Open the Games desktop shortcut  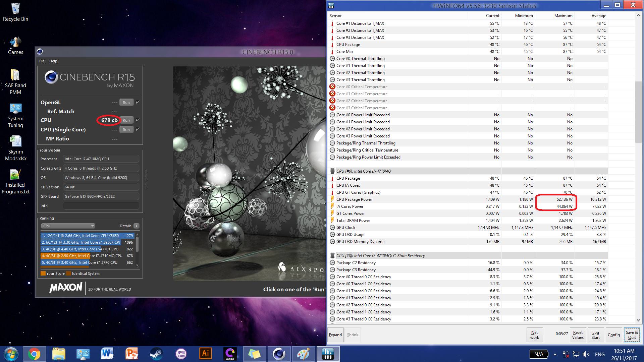[x=15, y=46]
